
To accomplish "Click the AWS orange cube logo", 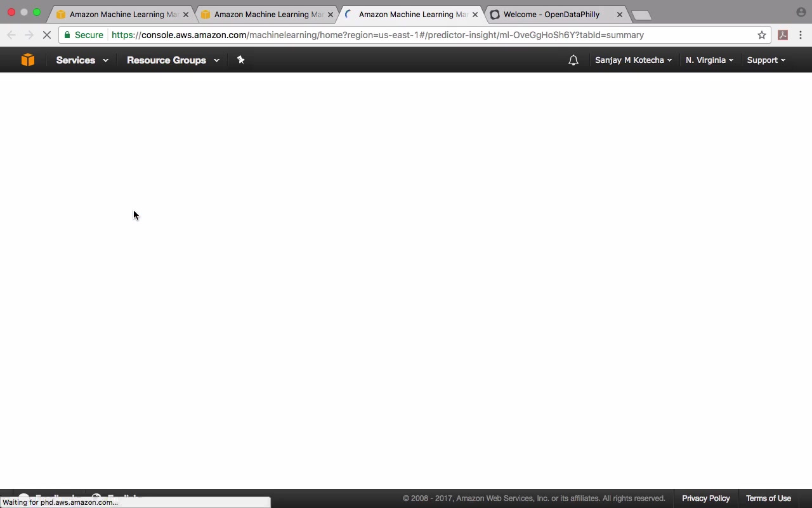I will [27, 60].
